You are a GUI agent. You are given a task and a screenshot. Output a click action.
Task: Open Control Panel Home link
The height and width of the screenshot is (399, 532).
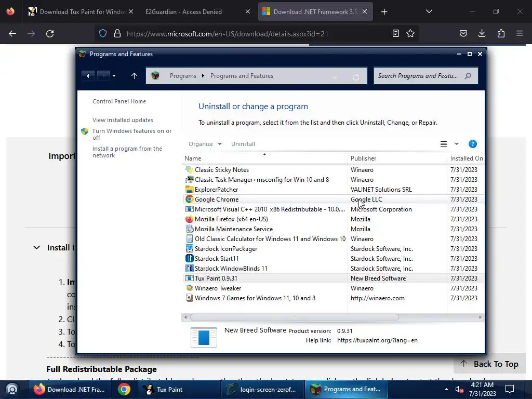click(x=119, y=101)
